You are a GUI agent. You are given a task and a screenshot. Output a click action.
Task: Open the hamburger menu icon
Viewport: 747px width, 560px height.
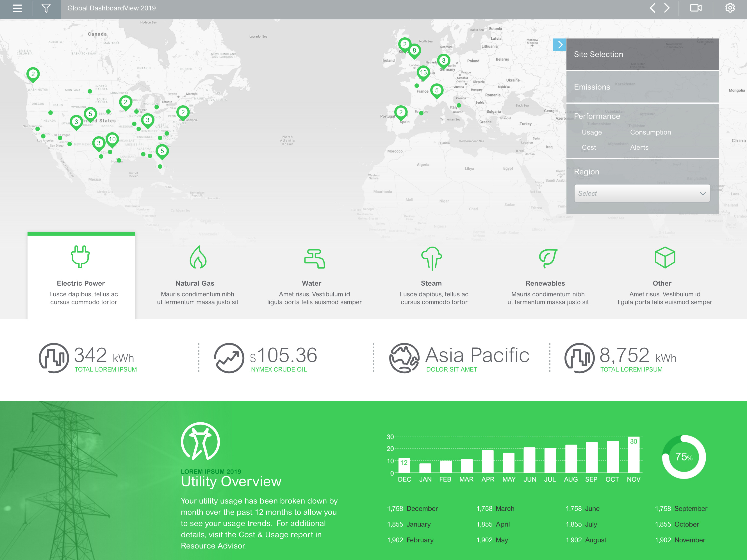pos(17,8)
